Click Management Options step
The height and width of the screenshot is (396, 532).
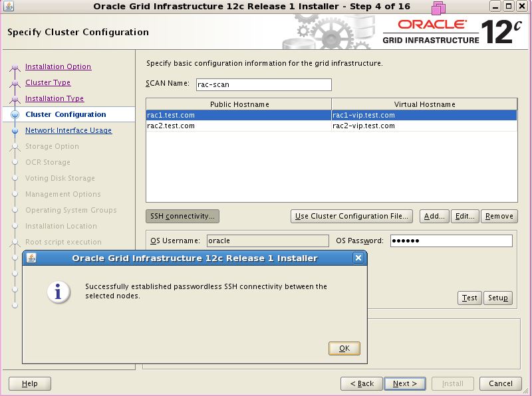tap(63, 194)
